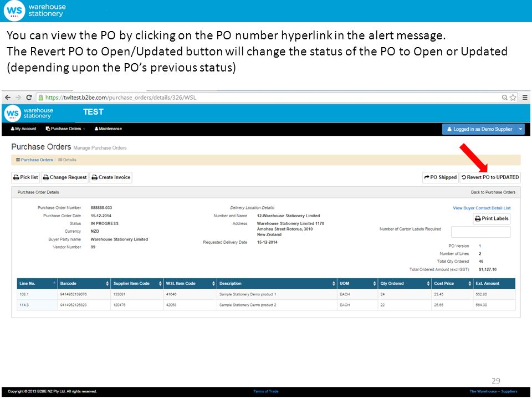Focus the Number of Carton Labels Required field

coord(480,232)
